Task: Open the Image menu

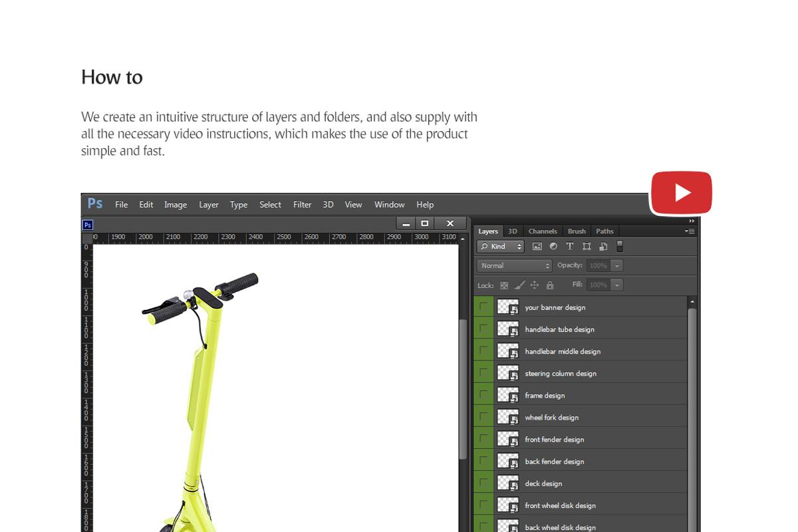Action: (176, 205)
